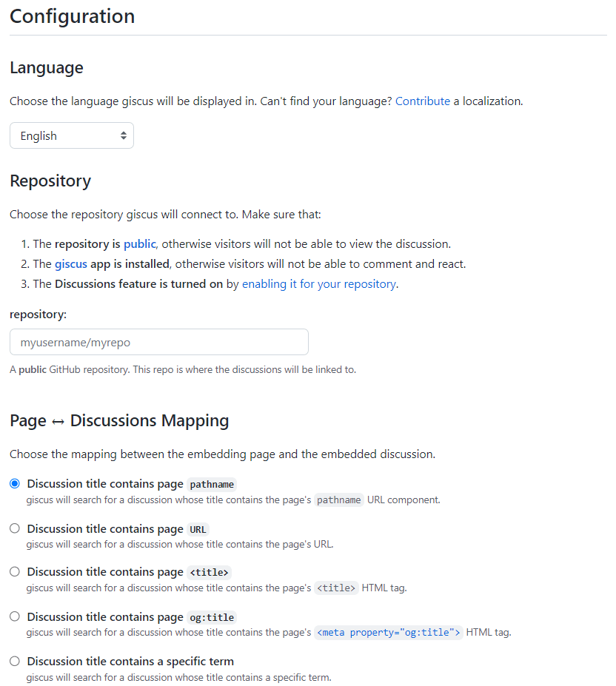Image resolution: width=616 pixels, height=686 pixels.
Task: Click 'whose title contains the page's URL' description
Action: click(180, 544)
